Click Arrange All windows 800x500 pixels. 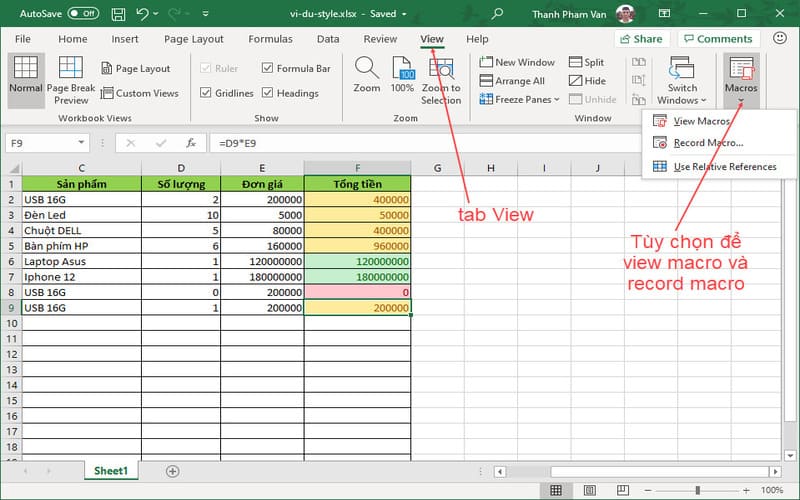(x=517, y=81)
